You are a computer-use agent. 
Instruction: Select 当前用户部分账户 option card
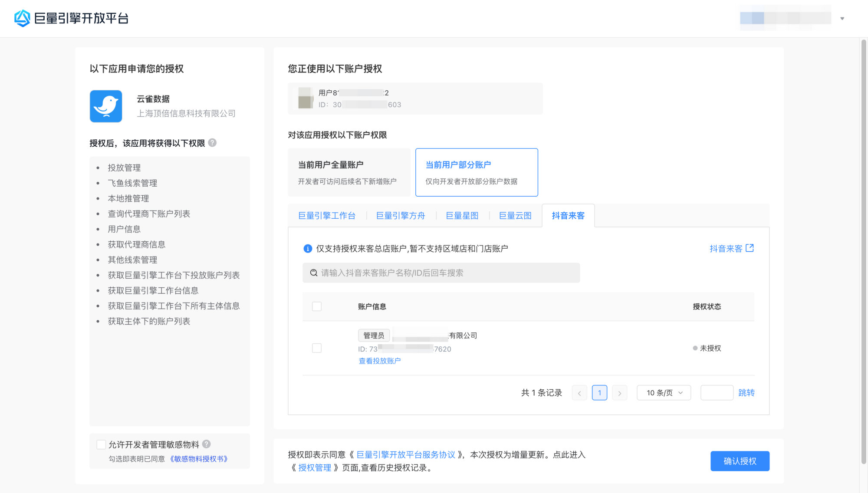(x=477, y=172)
